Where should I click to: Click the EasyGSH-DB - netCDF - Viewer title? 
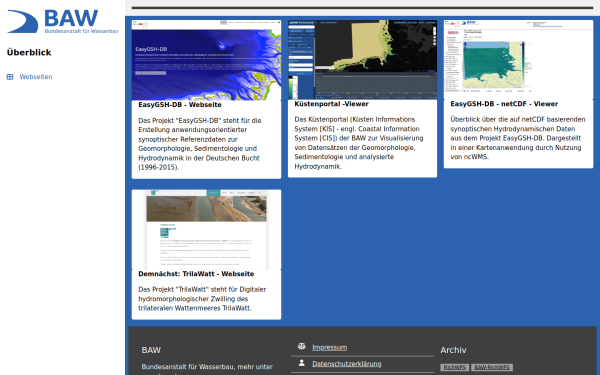504,104
